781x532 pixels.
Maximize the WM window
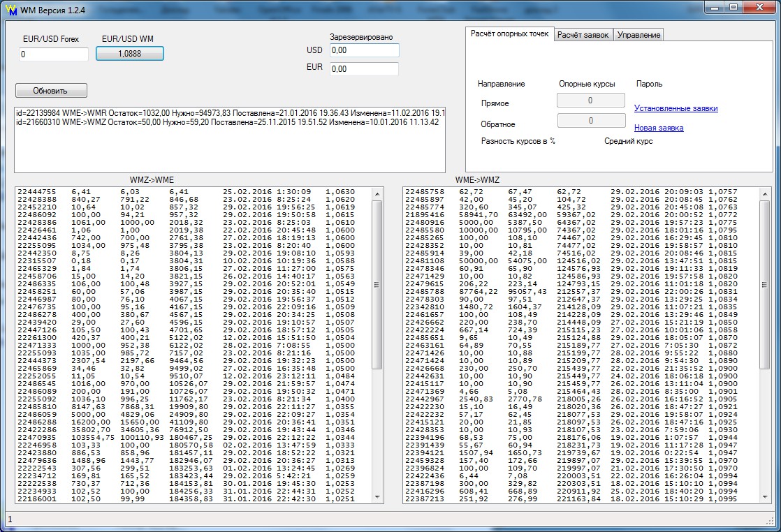click(733, 8)
